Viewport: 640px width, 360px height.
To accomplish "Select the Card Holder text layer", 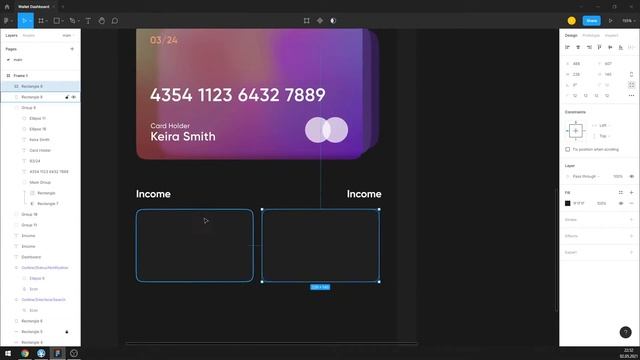I will tap(40, 150).
